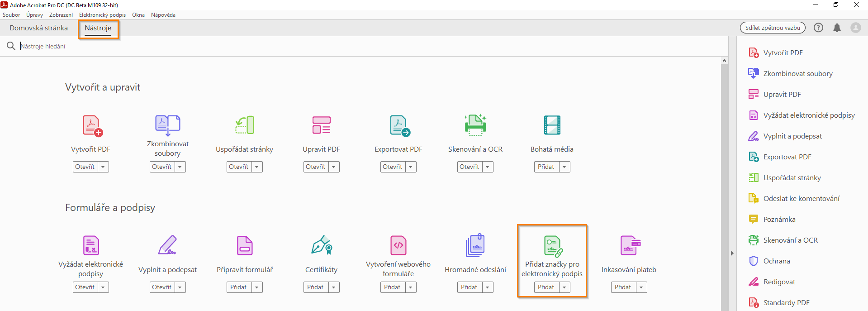Screen dimensions: 868x311
Task: Click the Upravit PDF icon in main grid
Action: pos(322,125)
